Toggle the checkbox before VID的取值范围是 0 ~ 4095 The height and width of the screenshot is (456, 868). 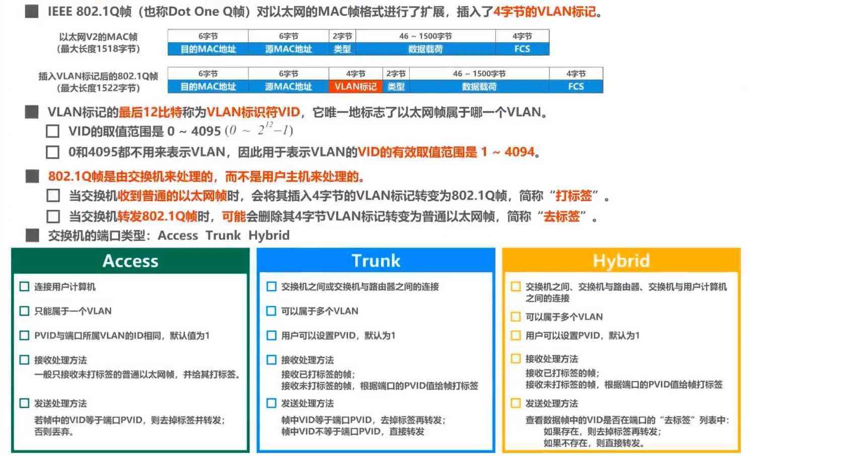tap(53, 130)
